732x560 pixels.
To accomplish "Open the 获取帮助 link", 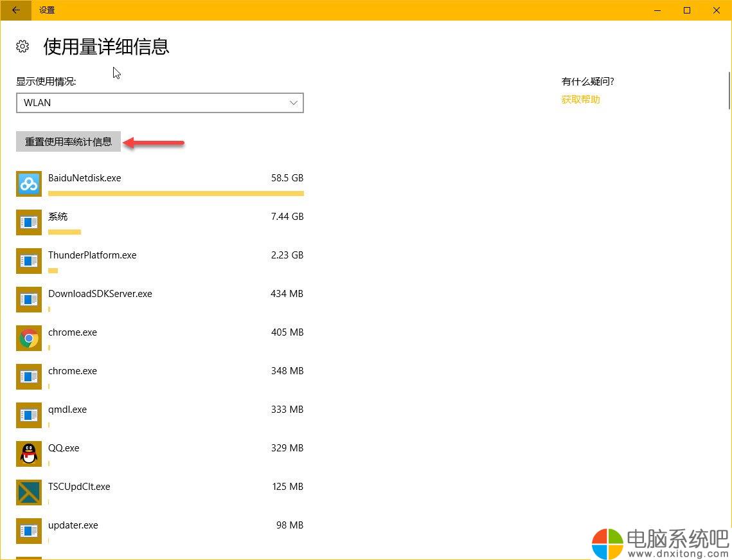I will click(580, 100).
